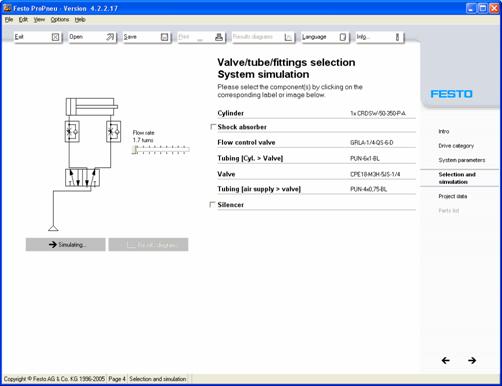
Task: Open the File menu
Action: tap(9, 20)
